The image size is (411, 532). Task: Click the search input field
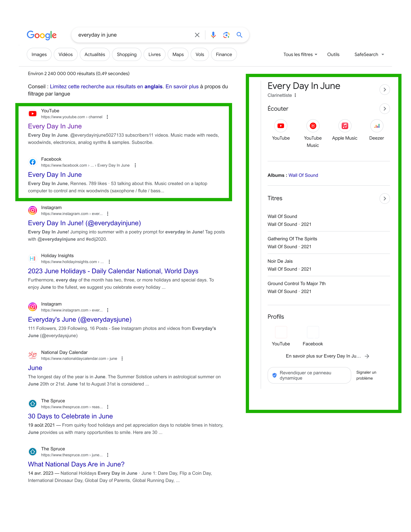[x=134, y=35]
